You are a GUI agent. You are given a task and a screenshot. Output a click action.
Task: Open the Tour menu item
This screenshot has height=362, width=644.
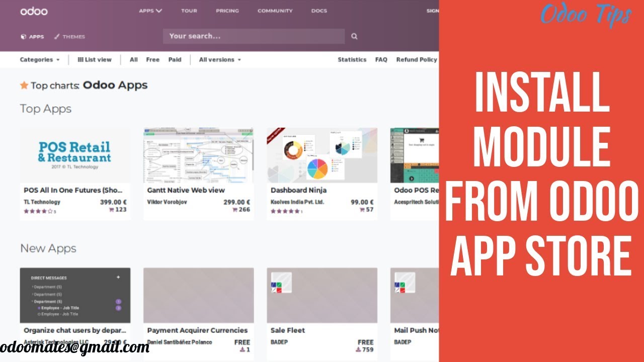[x=189, y=11]
